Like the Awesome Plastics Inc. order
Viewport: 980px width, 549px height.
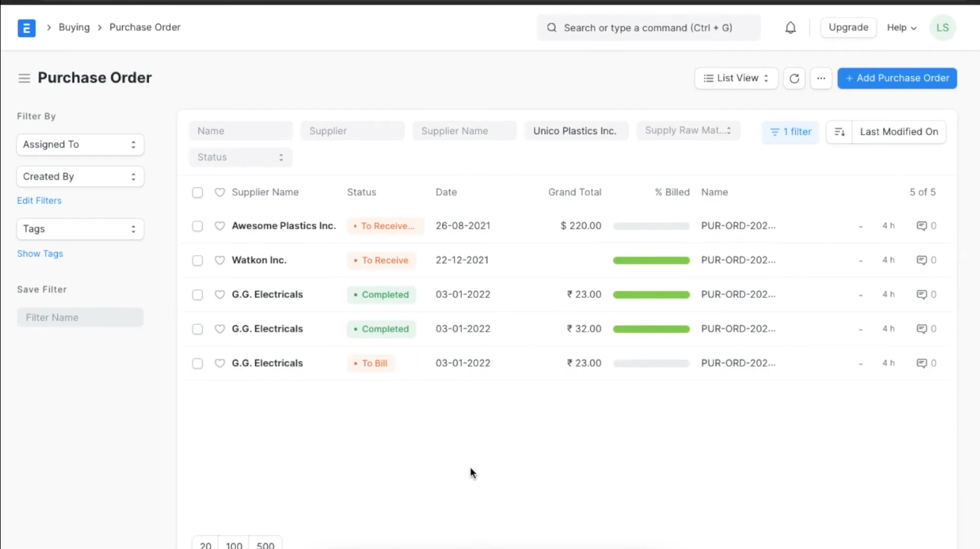tap(220, 226)
